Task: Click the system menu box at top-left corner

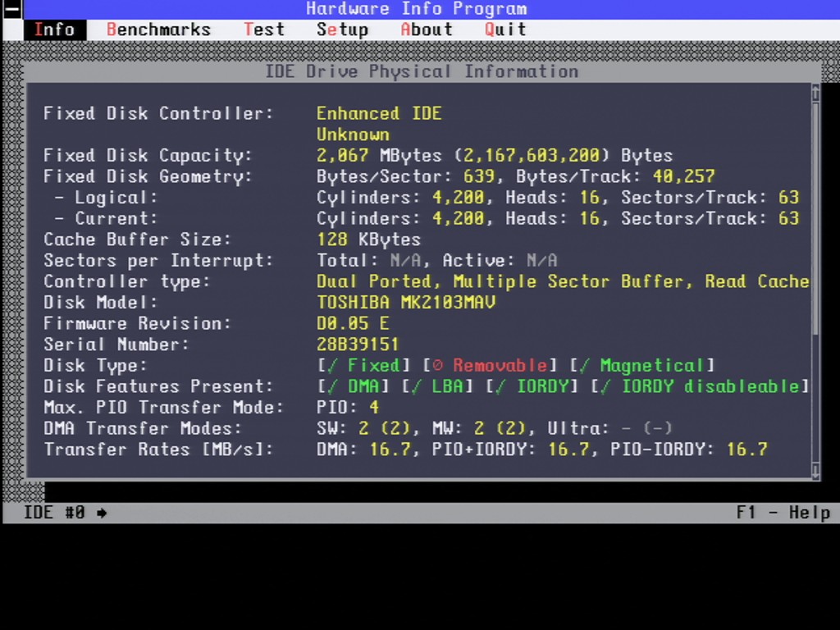Action: [12, 9]
